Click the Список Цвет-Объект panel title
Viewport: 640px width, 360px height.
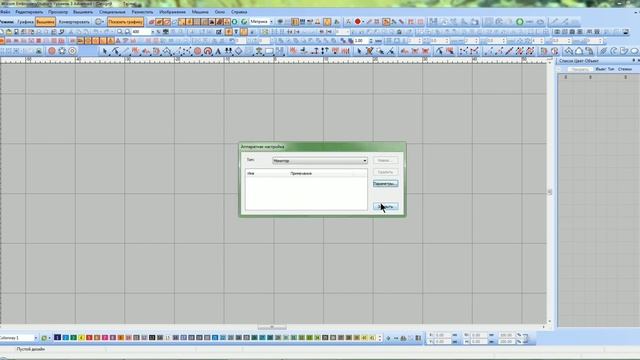tap(579, 61)
